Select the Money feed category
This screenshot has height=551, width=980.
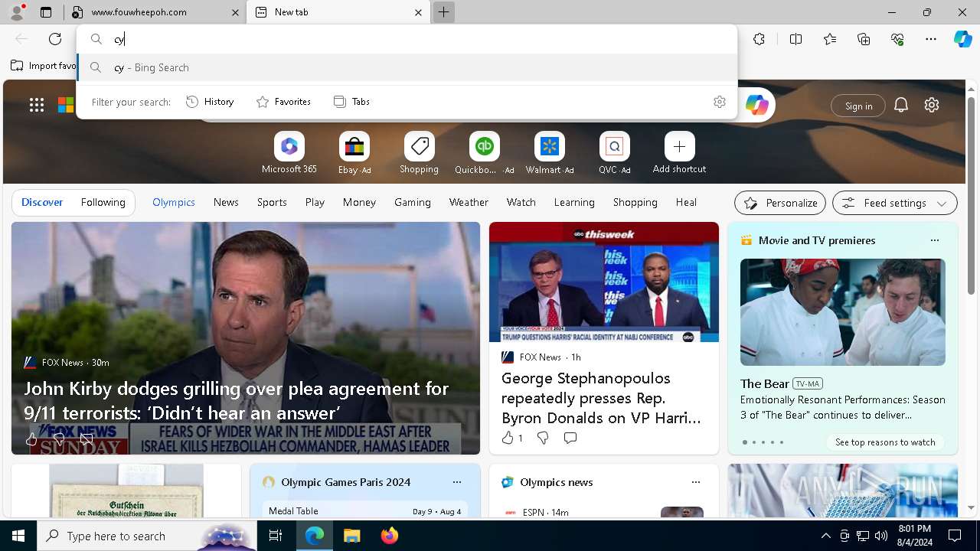pyautogui.click(x=359, y=202)
